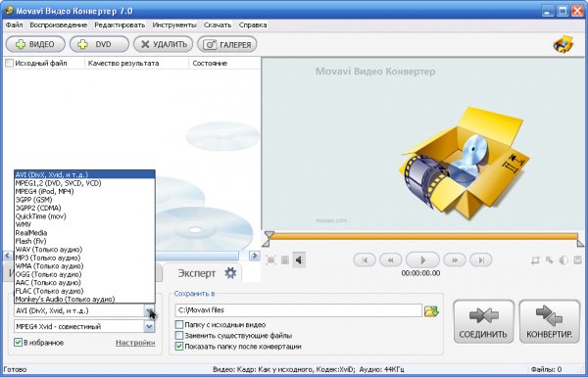588x377 pixels.
Task: Pick QuickTime (mov) from list
Action: [84, 216]
